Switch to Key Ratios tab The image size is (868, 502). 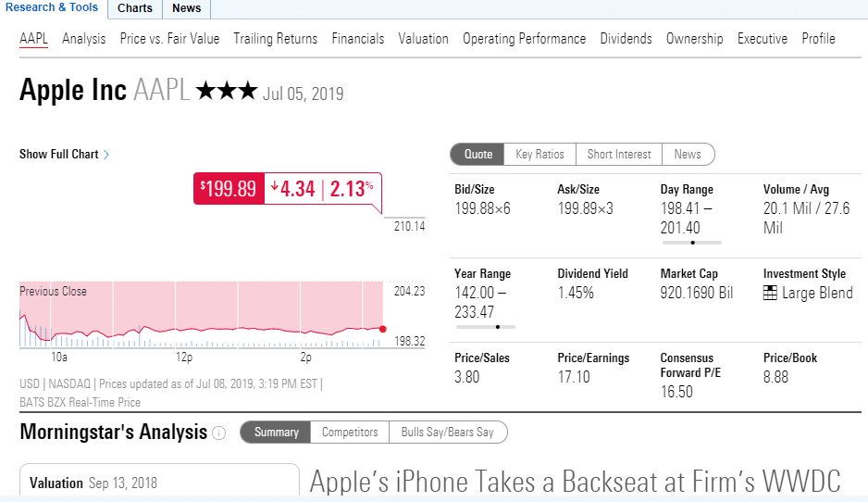point(539,154)
